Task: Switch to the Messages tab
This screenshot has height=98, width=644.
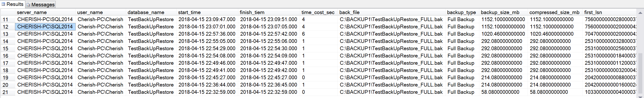Action: (x=41, y=4)
